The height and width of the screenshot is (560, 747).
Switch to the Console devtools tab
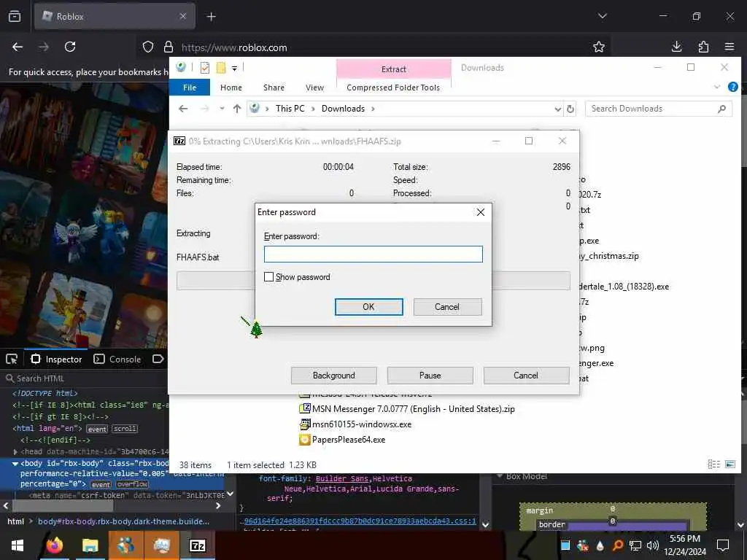117,359
